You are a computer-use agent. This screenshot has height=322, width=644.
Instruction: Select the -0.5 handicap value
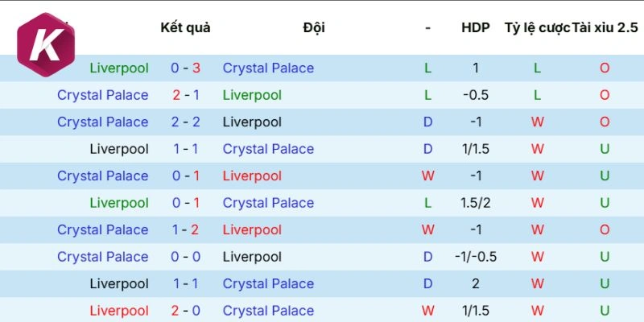pyautogui.click(x=476, y=95)
